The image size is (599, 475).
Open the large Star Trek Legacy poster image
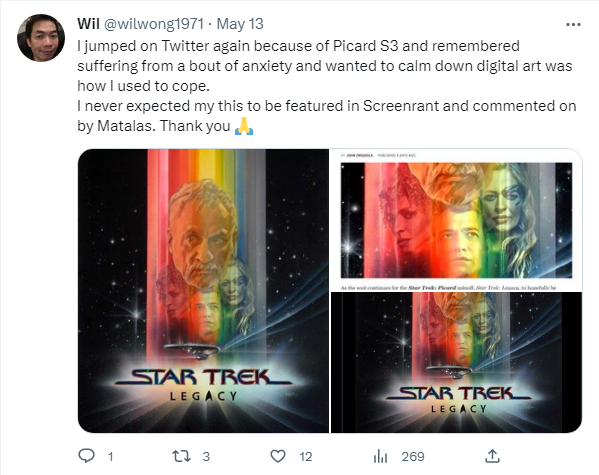(x=203, y=291)
